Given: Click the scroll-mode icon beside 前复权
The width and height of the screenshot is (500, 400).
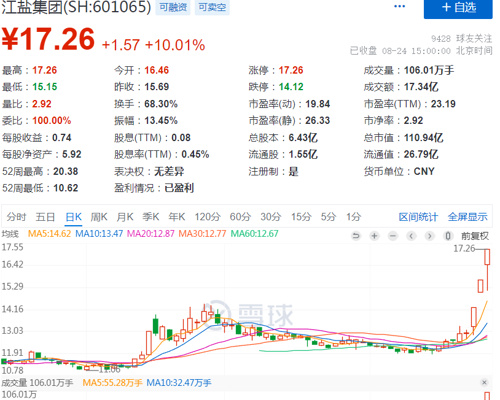Looking at the screenshot, I should tap(448, 236).
